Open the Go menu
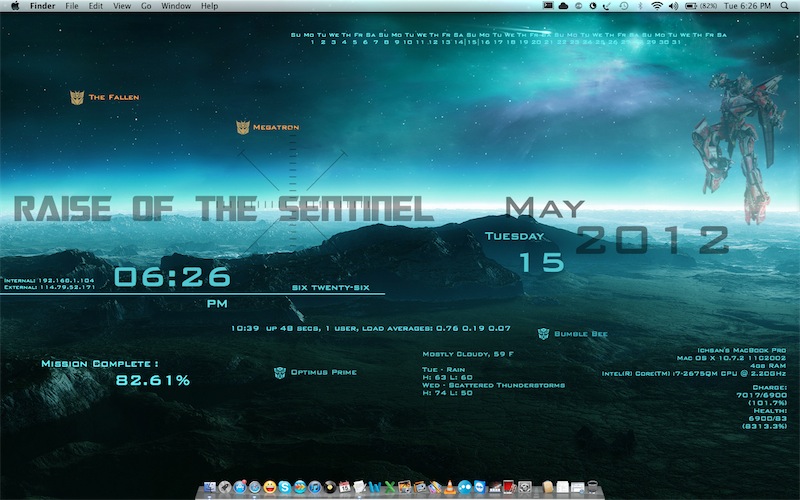This screenshot has width=800, height=500. pos(146,6)
